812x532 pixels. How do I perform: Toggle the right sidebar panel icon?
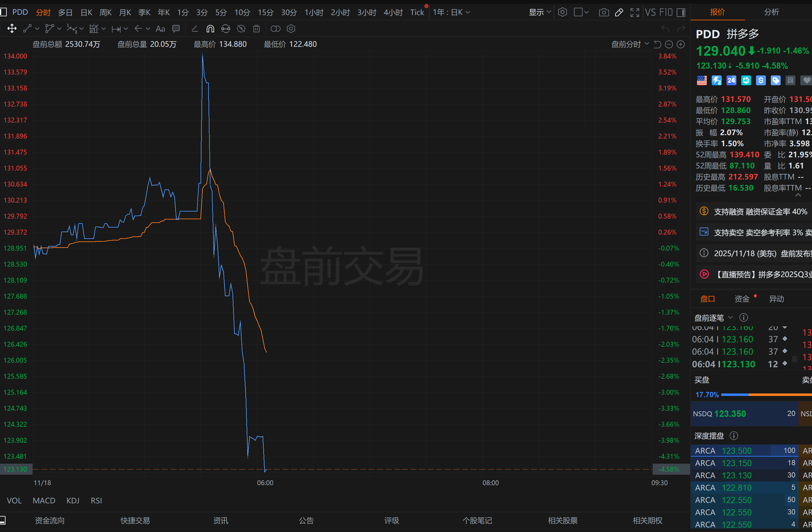pos(681,13)
